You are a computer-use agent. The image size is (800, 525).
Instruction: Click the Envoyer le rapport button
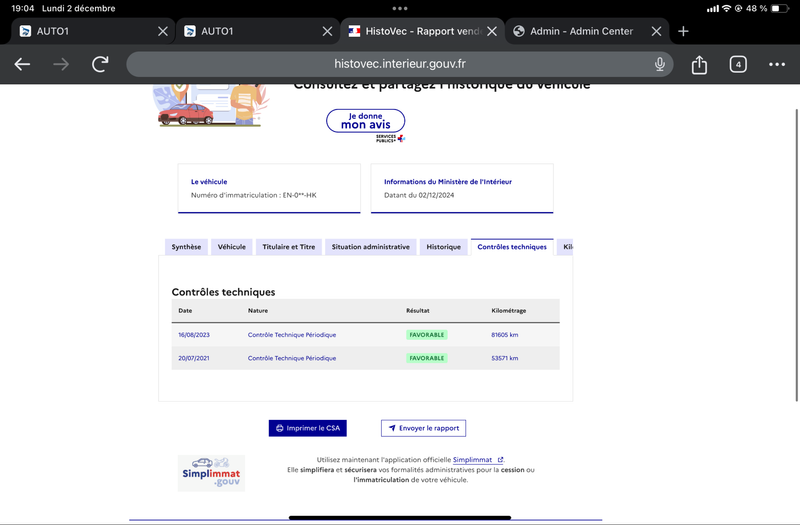[423, 428]
